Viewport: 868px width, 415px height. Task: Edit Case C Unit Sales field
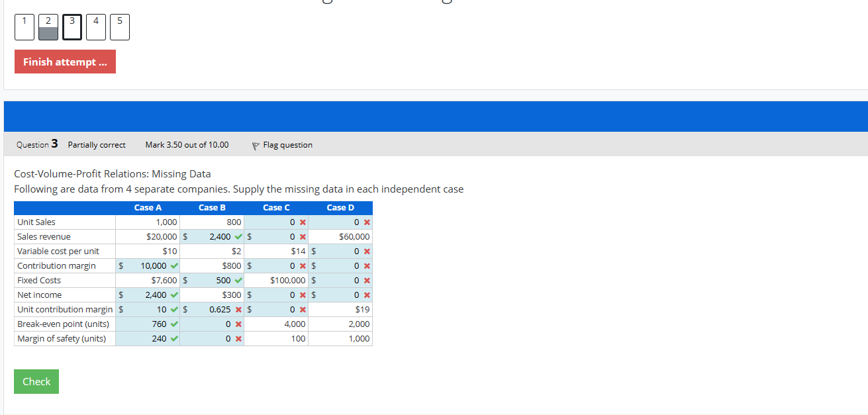click(x=275, y=222)
